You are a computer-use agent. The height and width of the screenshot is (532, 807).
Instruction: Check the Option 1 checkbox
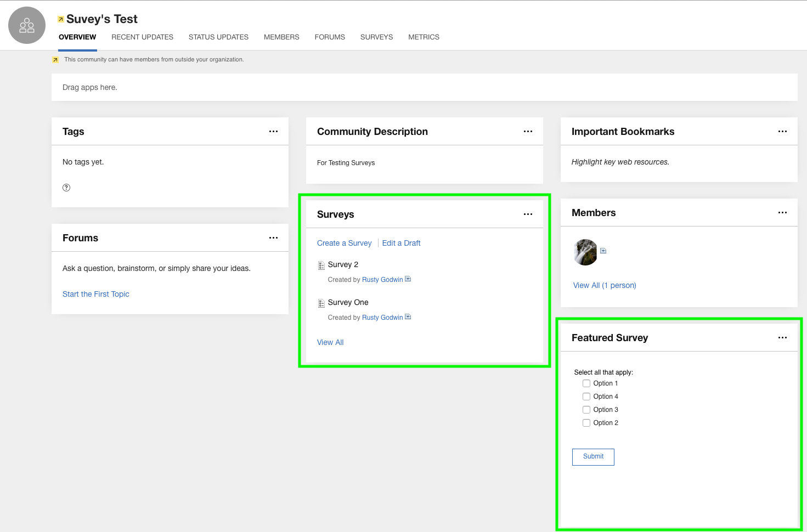point(586,383)
